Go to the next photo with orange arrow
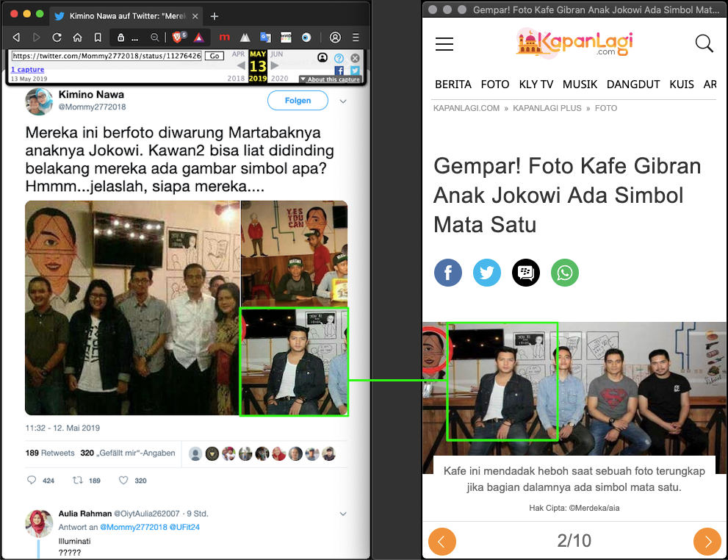This screenshot has width=728, height=560. click(x=707, y=542)
